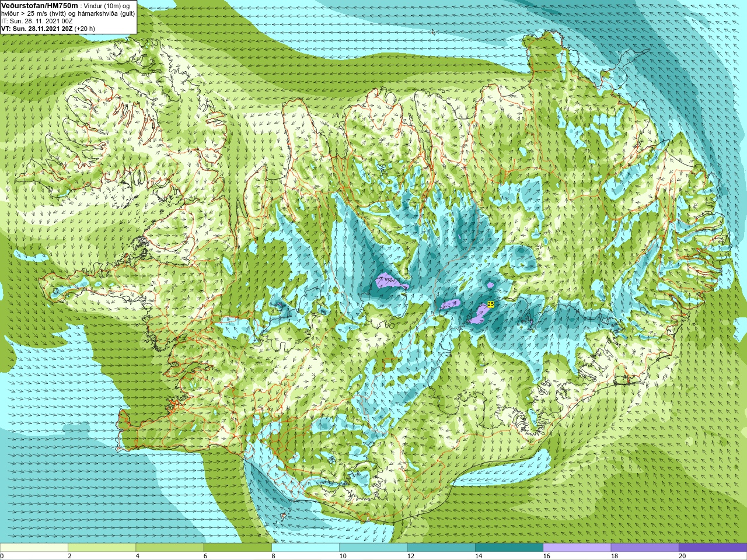Click the yellow 25 maximum gust marker
The width and height of the screenshot is (747, 560).
coord(491,304)
